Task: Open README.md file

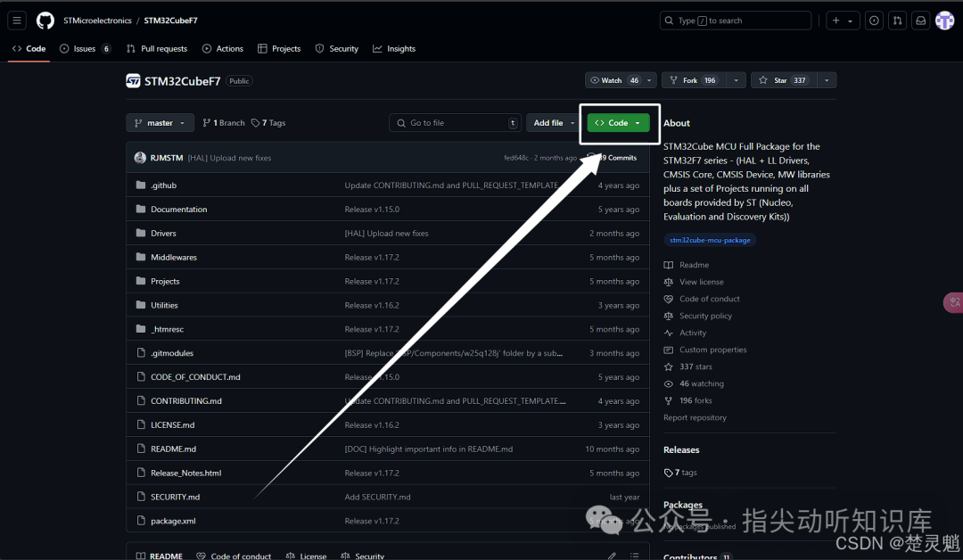Action: click(x=173, y=449)
